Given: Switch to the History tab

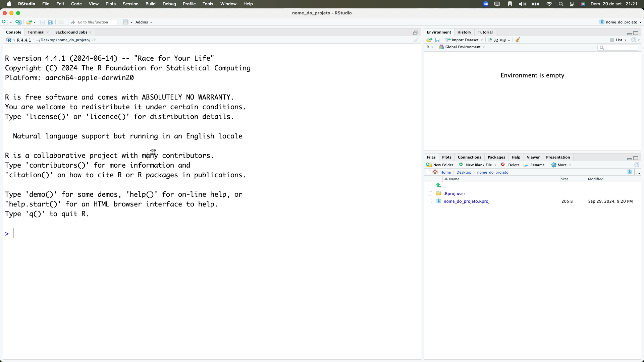Looking at the screenshot, I should (x=464, y=32).
